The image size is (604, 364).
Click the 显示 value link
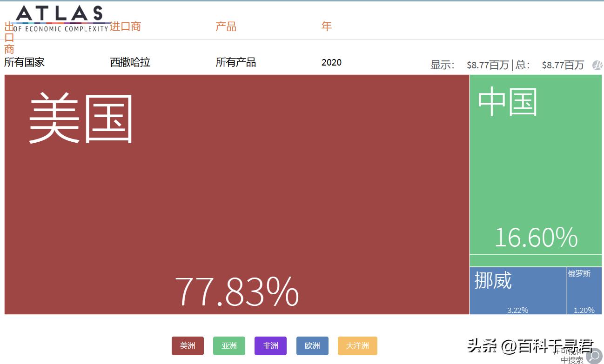[487, 65]
